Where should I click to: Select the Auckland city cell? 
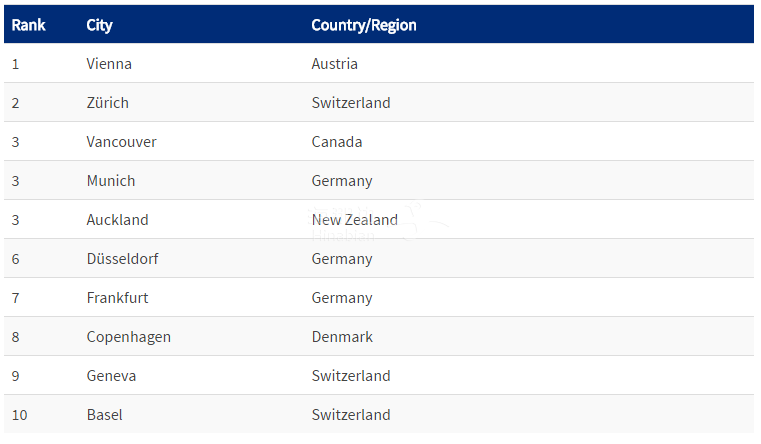[117, 220]
